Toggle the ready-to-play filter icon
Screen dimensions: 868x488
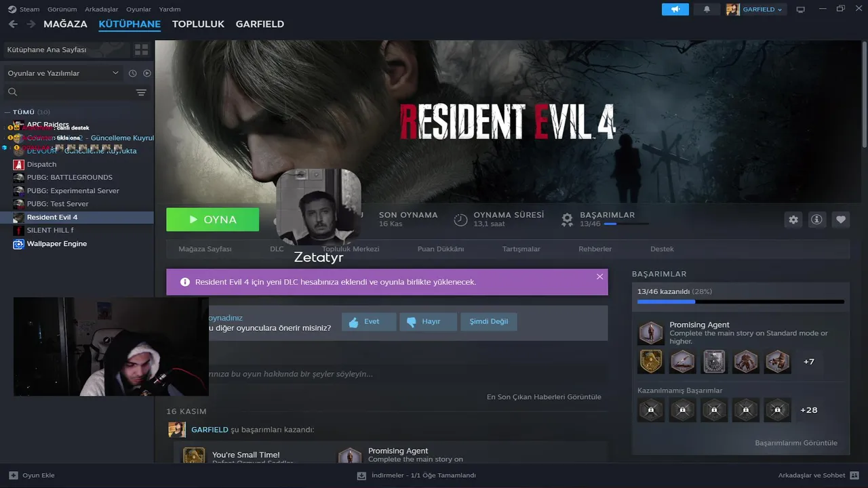pyautogui.click(x=147, y=73)
